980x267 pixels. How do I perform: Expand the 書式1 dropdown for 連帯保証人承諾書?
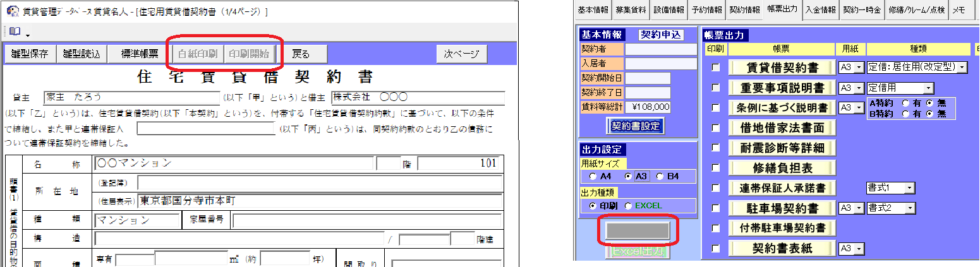tap(909, 188)
